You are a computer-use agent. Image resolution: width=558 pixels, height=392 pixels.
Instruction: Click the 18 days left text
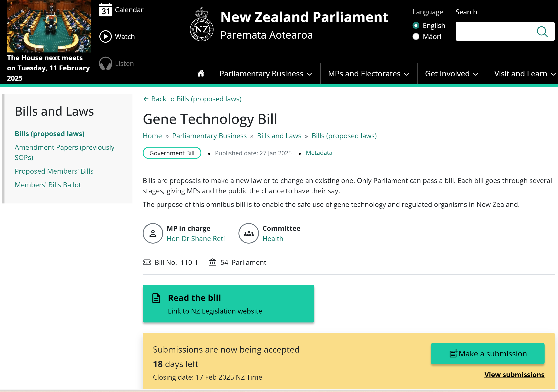tap(176, 364)
